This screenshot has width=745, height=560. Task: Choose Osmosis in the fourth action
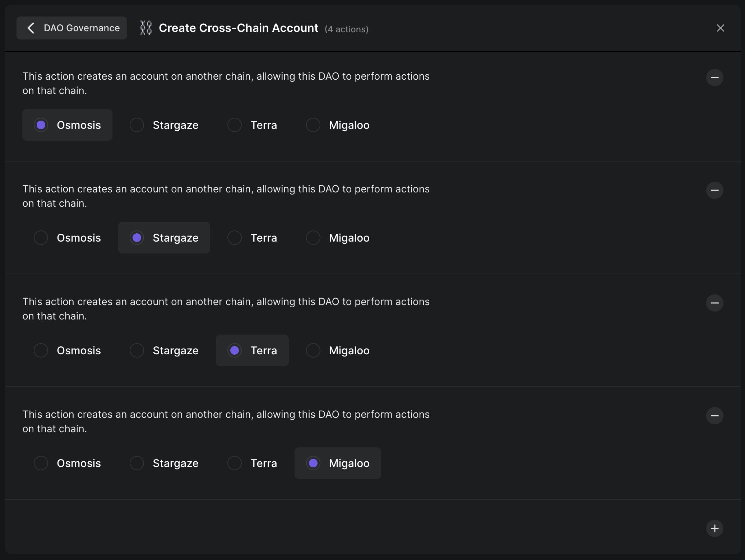(68, 463)
